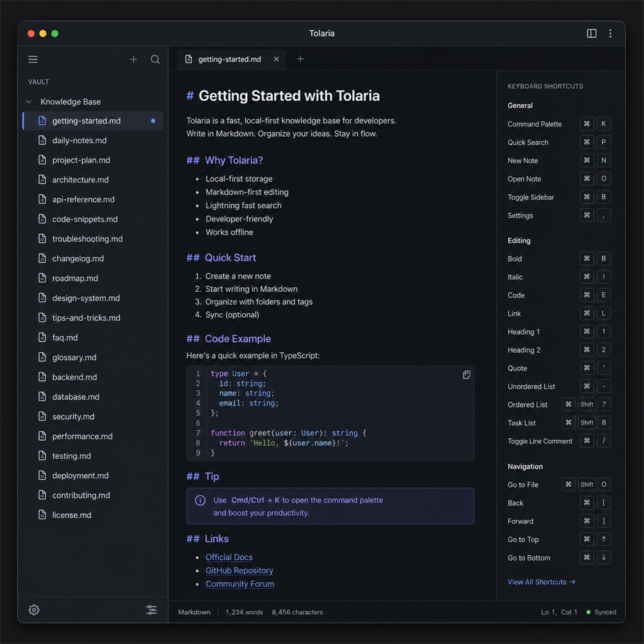This screenshot has width=644, height=644.
Task: Click inside the TypeScript code block line 7
Action: (x=288, y=433)
